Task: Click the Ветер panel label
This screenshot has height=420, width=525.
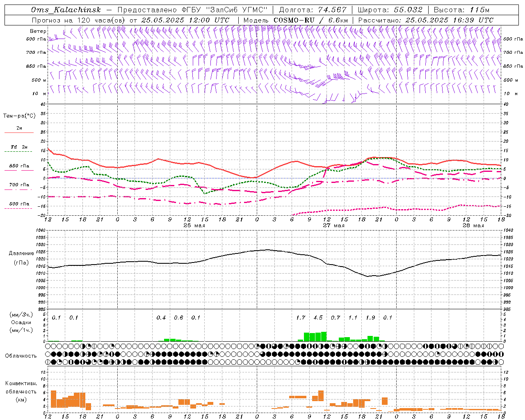Action: [x=38, y=31]
